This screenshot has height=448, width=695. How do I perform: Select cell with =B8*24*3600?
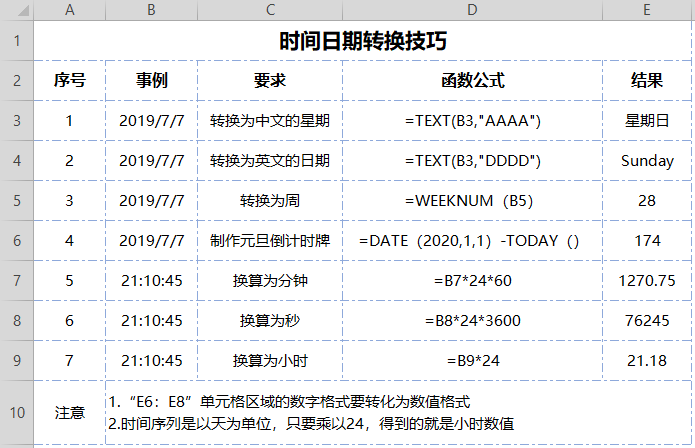(472, 320)
